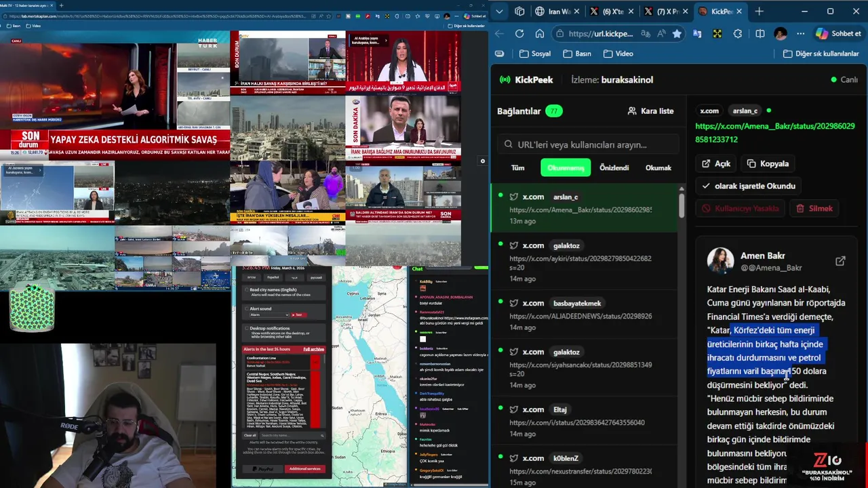Viewport: 868px width, 488px height.
Task: Click the PayPal button in alerts panel
Action: coord(262,468)
